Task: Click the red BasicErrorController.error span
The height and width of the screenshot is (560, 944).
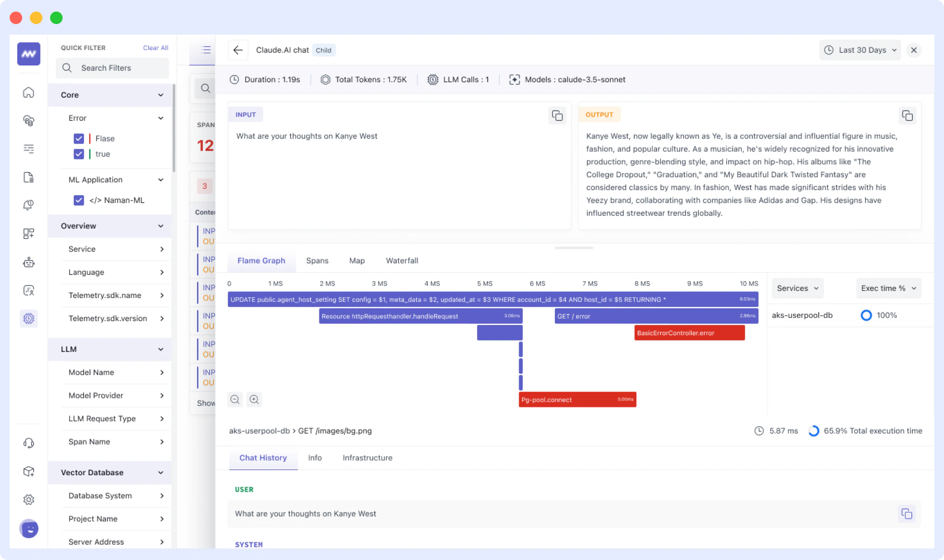Action: pos(689,333)
